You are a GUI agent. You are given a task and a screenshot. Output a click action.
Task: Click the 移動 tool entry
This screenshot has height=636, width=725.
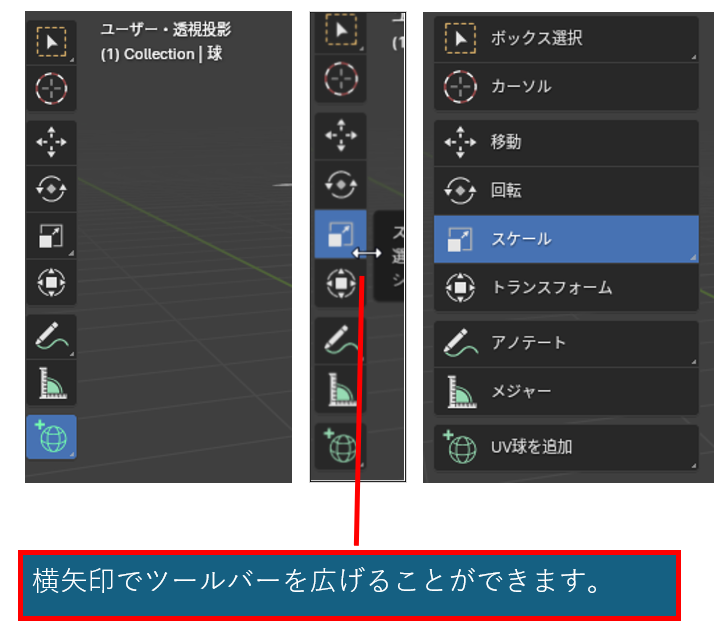565,143
